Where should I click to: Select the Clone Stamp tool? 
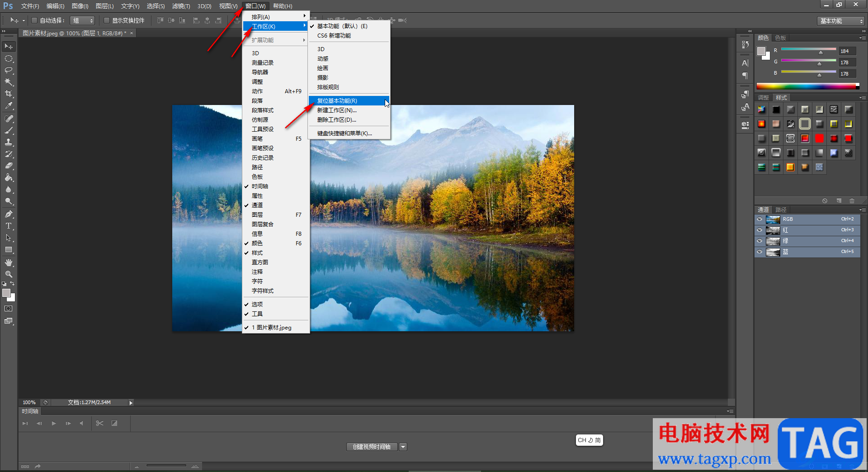click(9, 142)
